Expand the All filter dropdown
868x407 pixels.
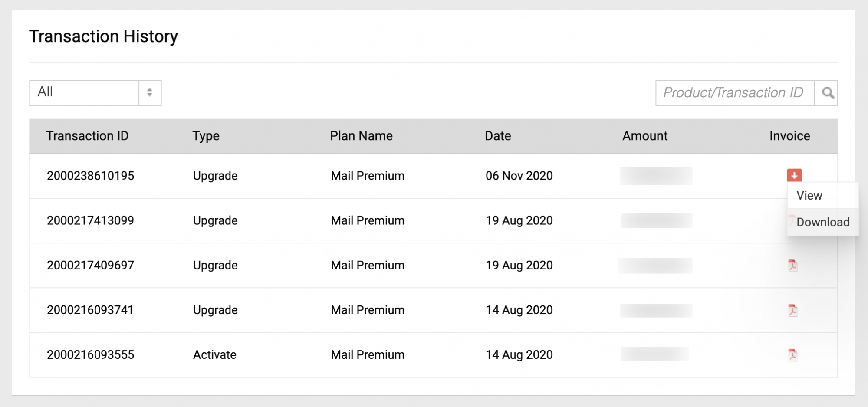(x=84, y=92)
